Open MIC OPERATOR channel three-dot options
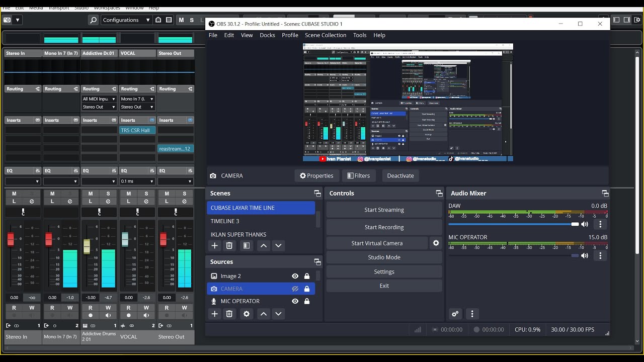Image resolution: width=644 pixels, height=362 pixels. (600, 255)
